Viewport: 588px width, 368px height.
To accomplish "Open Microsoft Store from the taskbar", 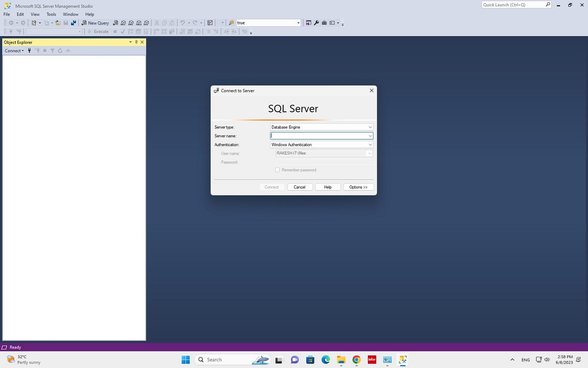I will [310, 360].
